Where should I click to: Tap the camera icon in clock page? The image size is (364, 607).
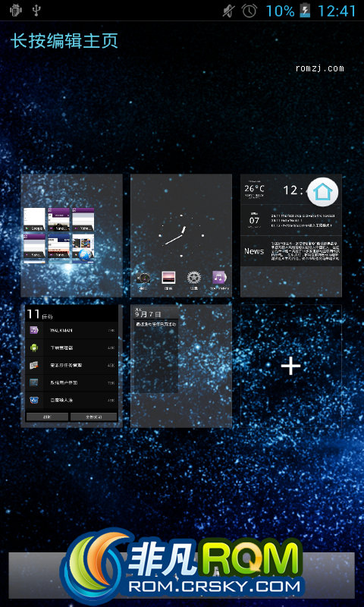(x=143, y=278)
